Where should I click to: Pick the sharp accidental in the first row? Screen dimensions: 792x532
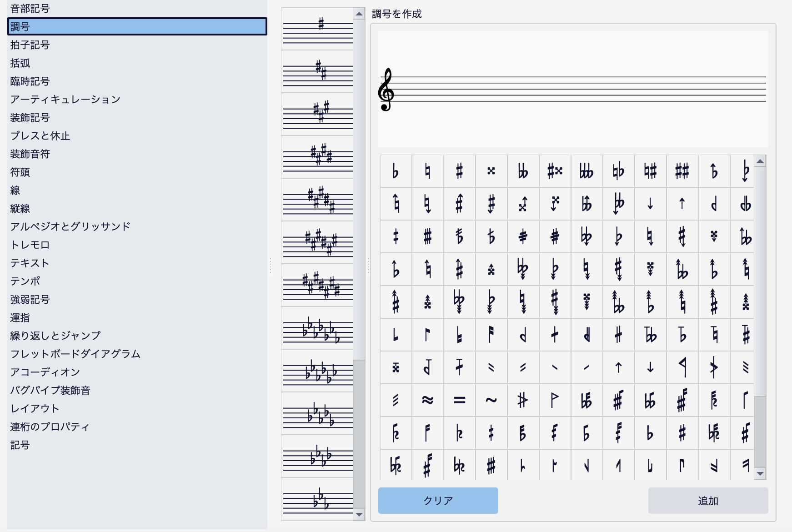tap(459, 171)
